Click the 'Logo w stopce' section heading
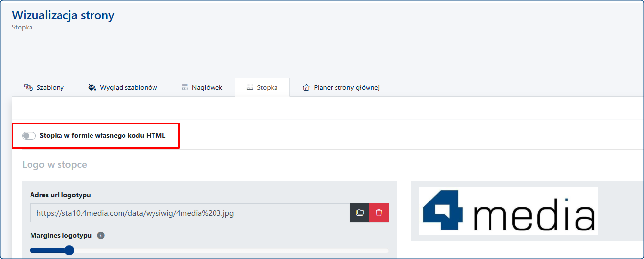The image size is (644, 259). [x=55, y=165]
